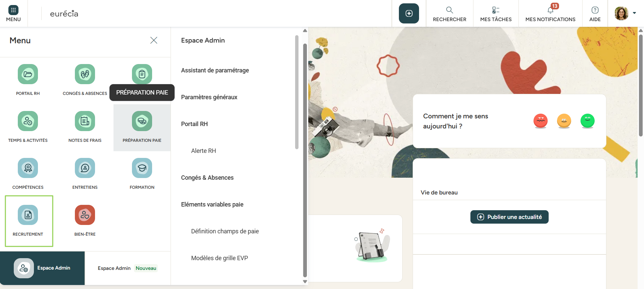Screen dimensions: 644x289
Task: Choose the green happy mood face
Action: pos(587,121)
